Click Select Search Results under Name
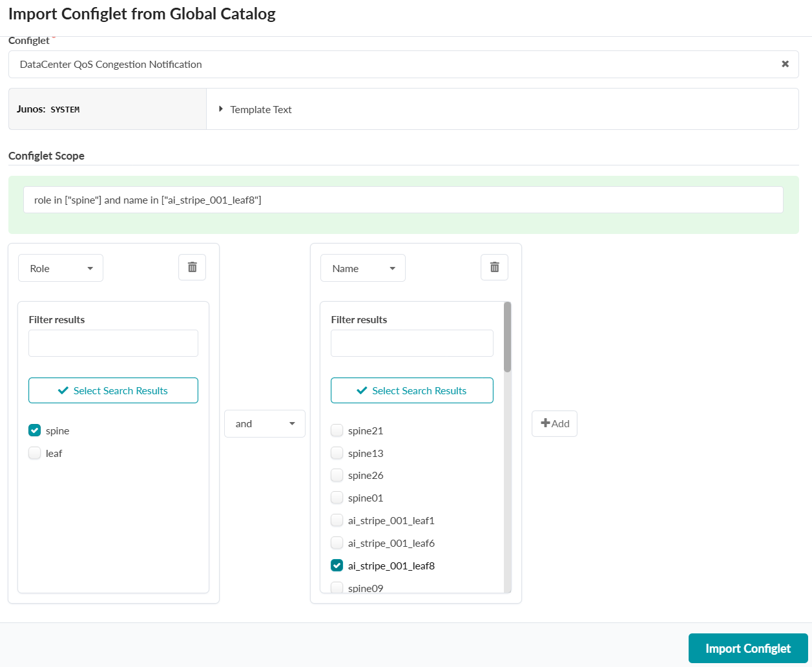 coord(412,390)
